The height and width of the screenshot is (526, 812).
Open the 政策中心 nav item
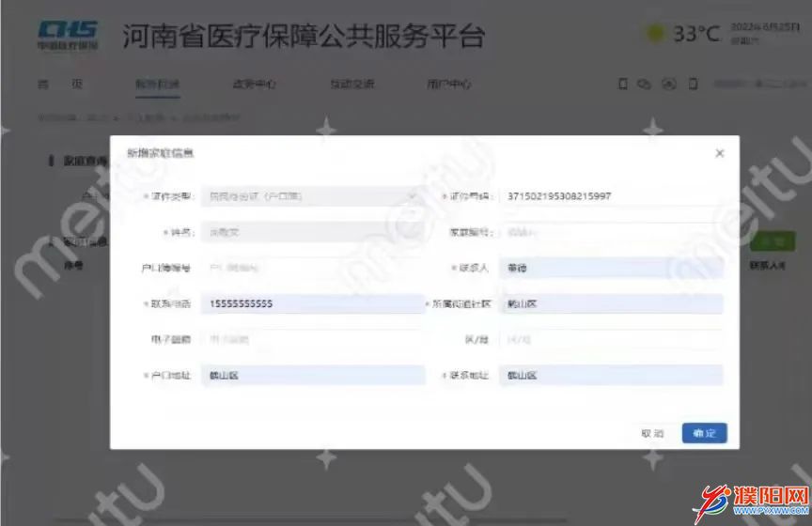pos(255,84)
